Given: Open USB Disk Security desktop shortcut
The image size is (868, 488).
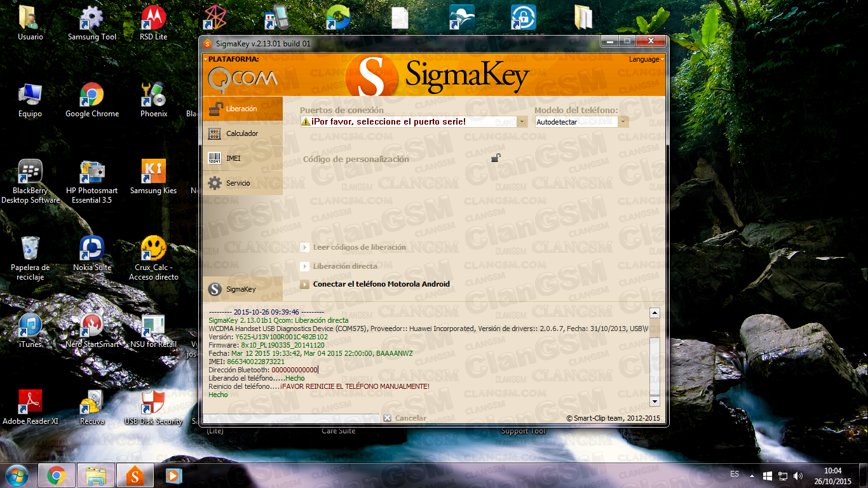Looking at the screenshot, I should [153, 407].
